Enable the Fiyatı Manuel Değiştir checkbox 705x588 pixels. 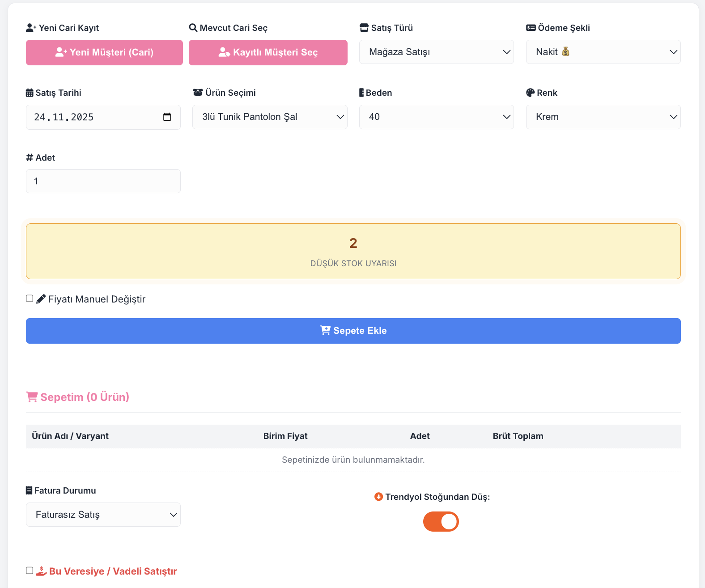[30, 298]
